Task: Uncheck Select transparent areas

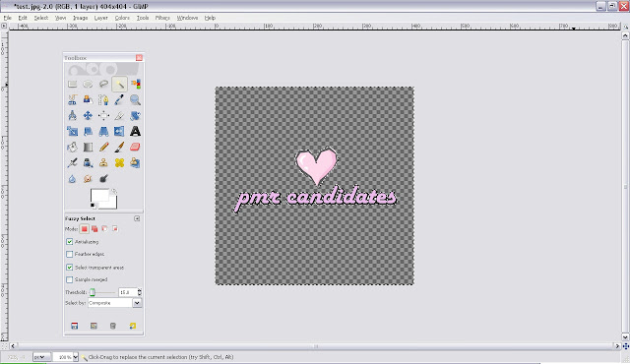Action: [x=70, y=267]
